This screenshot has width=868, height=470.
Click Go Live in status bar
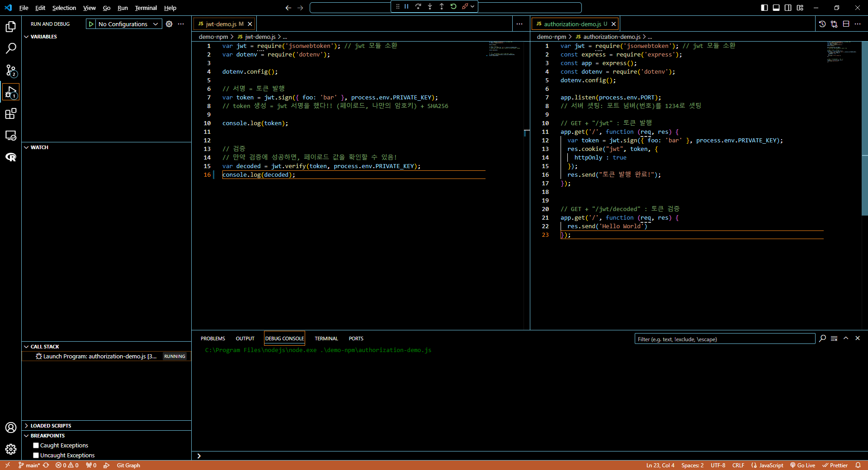coord(803,465)
